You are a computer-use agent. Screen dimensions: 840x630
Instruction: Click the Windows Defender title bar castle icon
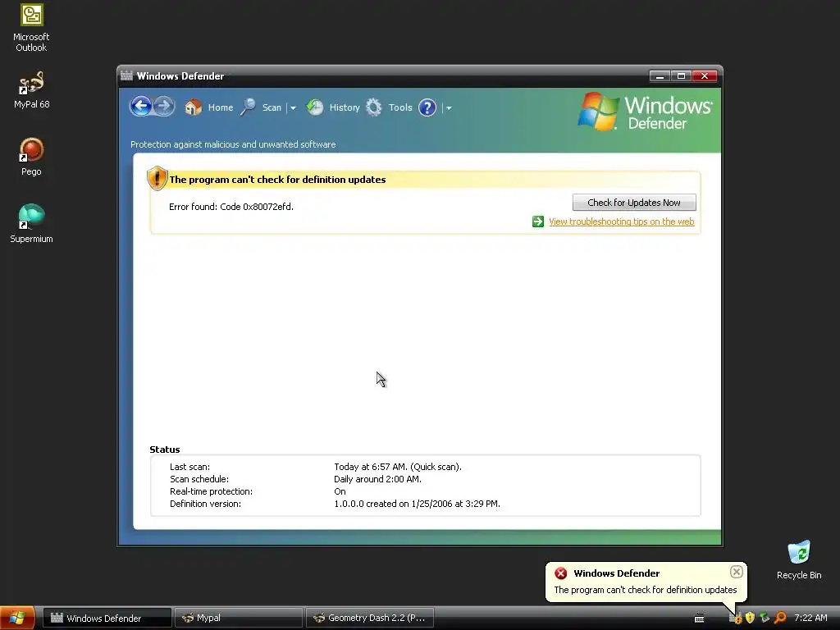(126, 75)
